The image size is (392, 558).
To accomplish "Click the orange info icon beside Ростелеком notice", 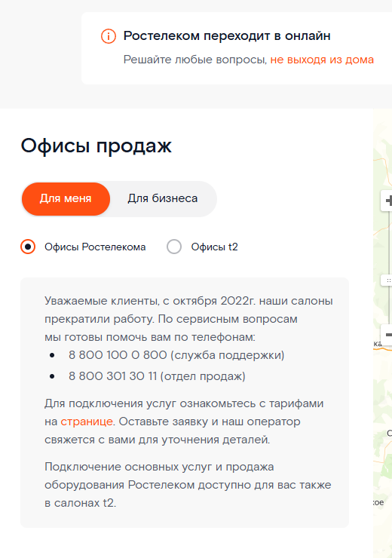I will (108, 36).
